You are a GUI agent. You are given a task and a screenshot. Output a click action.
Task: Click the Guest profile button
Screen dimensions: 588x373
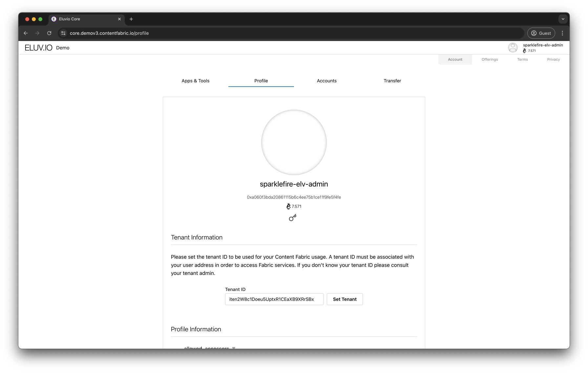(x=541, y=33)
